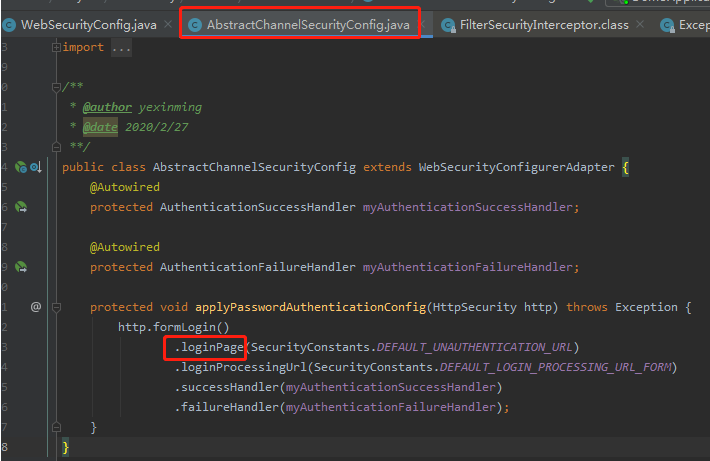Click the class closing brace on last line

66,447
